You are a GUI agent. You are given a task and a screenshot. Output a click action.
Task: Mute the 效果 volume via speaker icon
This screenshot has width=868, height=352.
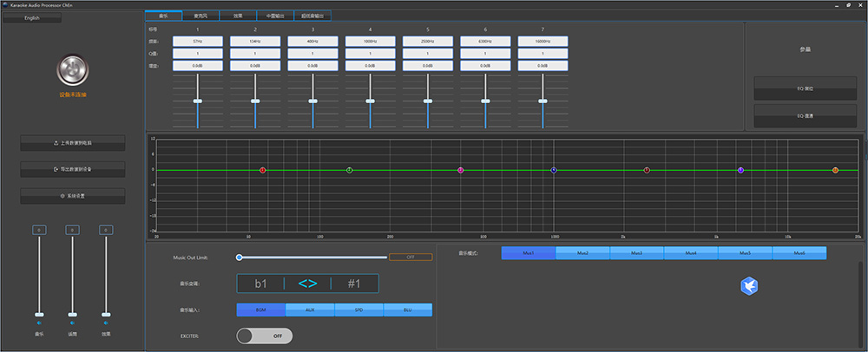[x=105, y=323]
